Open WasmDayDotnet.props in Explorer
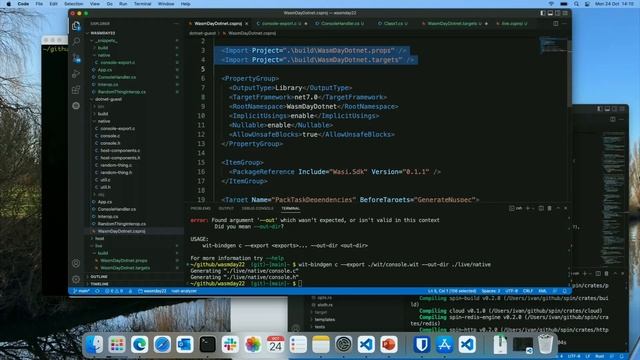The width and height of the screenshot is (640, 360). [124, 260]
